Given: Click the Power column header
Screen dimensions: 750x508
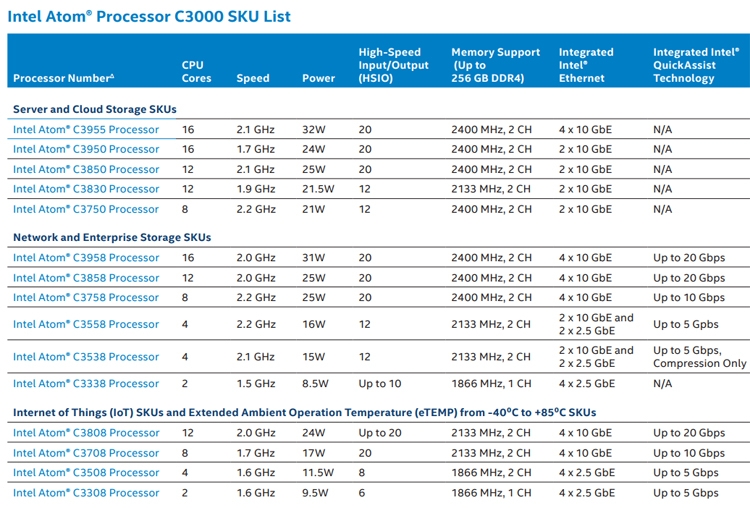Looking at the screenshot, I should click(319, 78).
